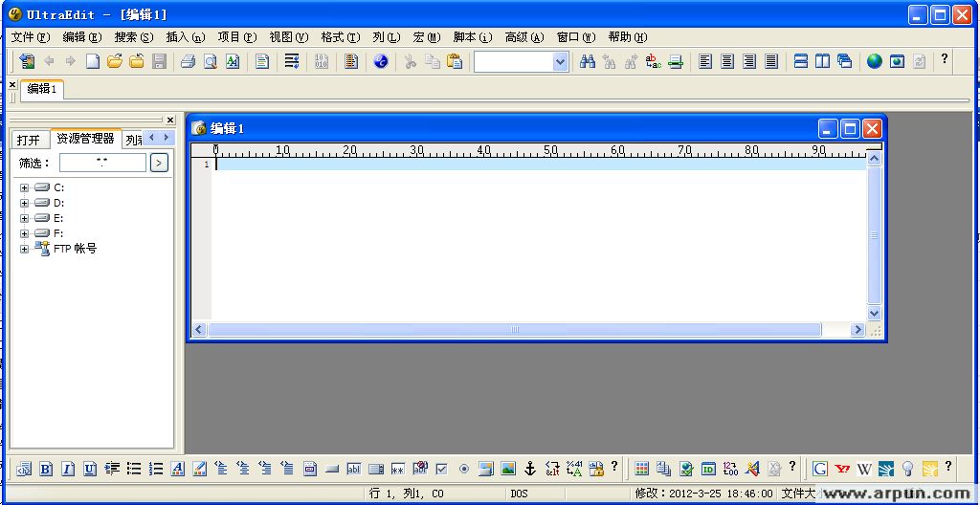
Task: Switch to the 打开 panel tab
Action: (x=28, y=140)
